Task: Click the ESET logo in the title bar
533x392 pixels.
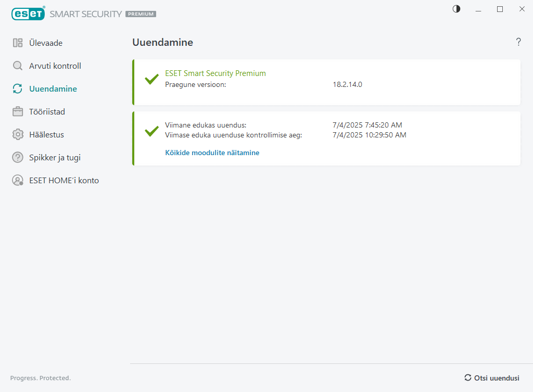Action: (28, 14)
